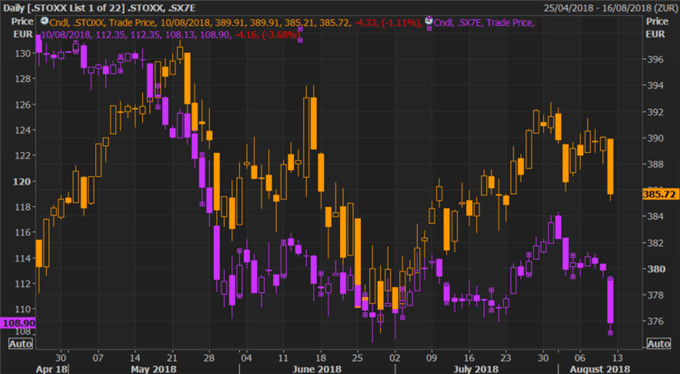The image size is (680, 374).
Task: Select the July 2018 month label
Action: 476,369
